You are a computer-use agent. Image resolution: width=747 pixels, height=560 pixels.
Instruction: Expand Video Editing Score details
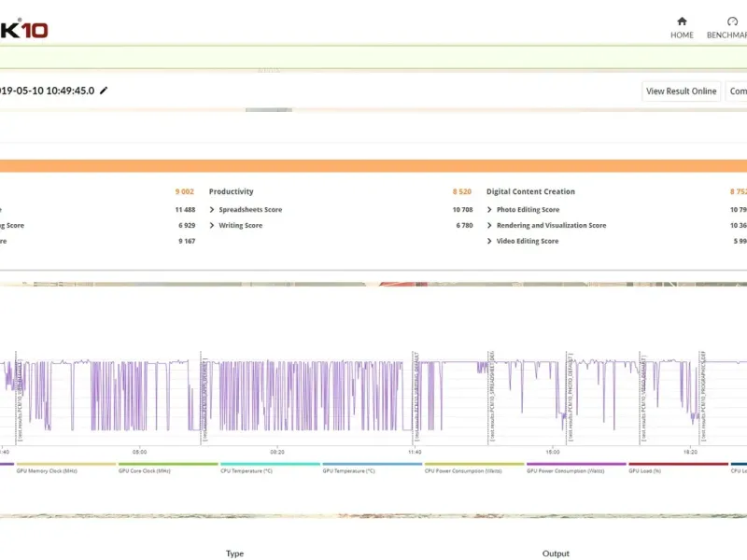pyautogui.click(x=489, y=241)
